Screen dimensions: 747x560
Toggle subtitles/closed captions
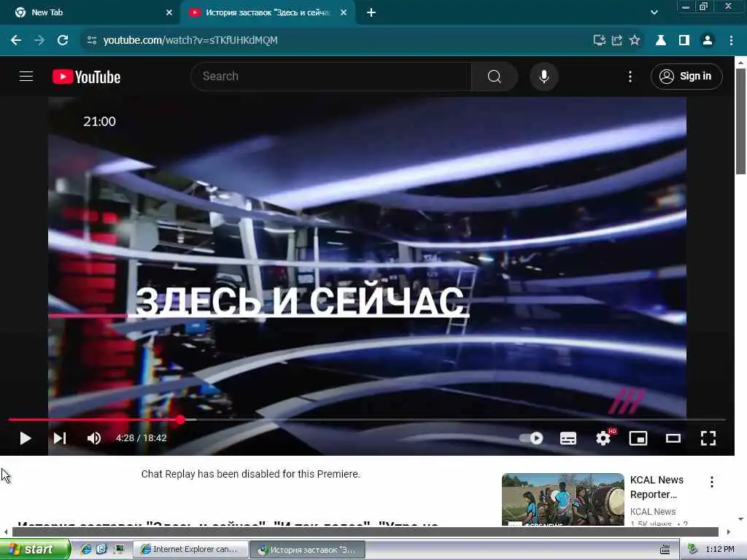coord(568,438)
